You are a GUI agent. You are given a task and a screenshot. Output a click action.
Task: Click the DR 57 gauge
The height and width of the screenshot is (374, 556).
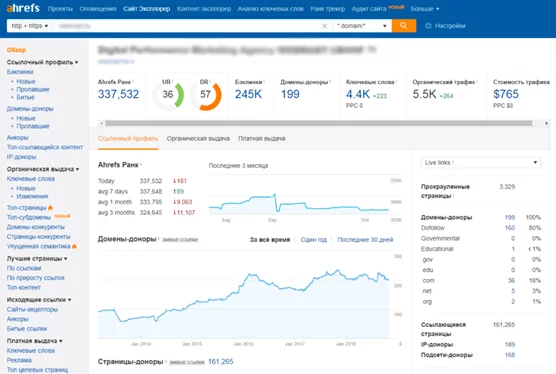(x=206, y=95)
